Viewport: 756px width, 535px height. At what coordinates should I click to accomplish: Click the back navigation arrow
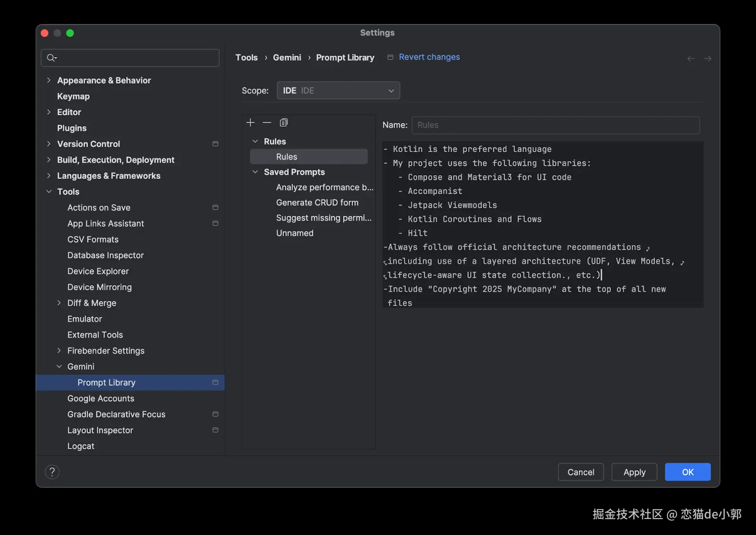[x=691, y=59]
